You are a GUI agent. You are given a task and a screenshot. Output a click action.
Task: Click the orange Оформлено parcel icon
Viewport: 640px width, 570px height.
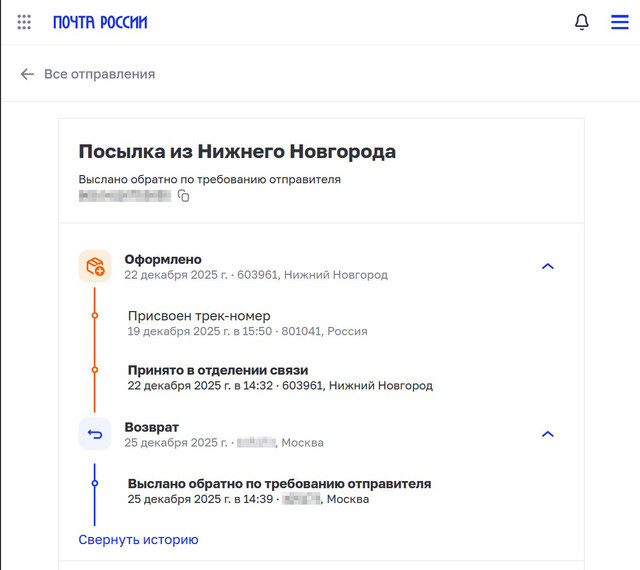coord(95,266)
